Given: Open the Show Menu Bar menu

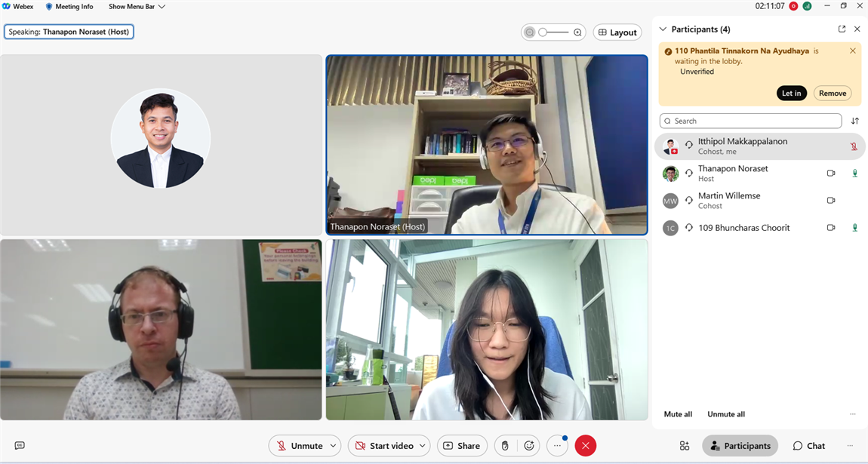Looking at the screenshot, I should coord(137,7).
